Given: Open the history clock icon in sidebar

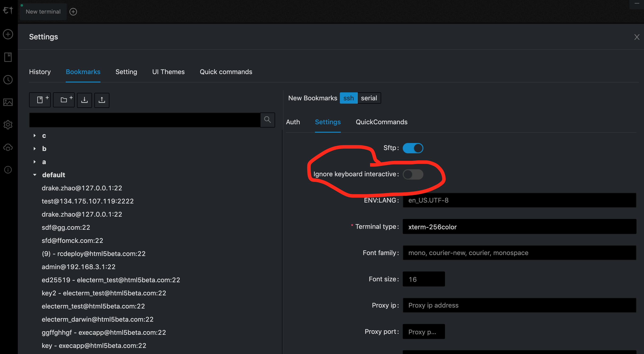Looking at the screenshot, I should pos(8,80).
